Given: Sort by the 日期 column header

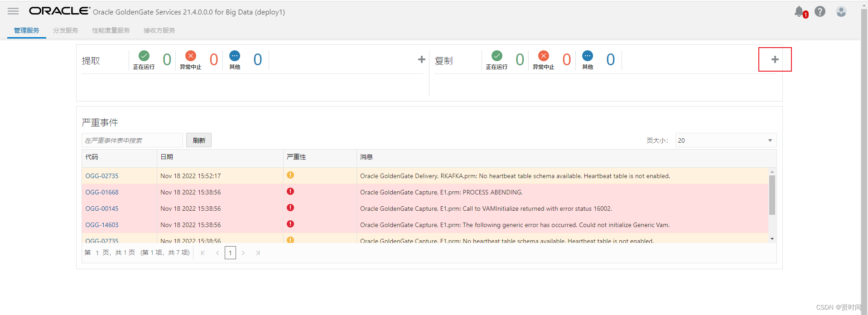Looking at the screenshot, I should click(x=220, y=157).
